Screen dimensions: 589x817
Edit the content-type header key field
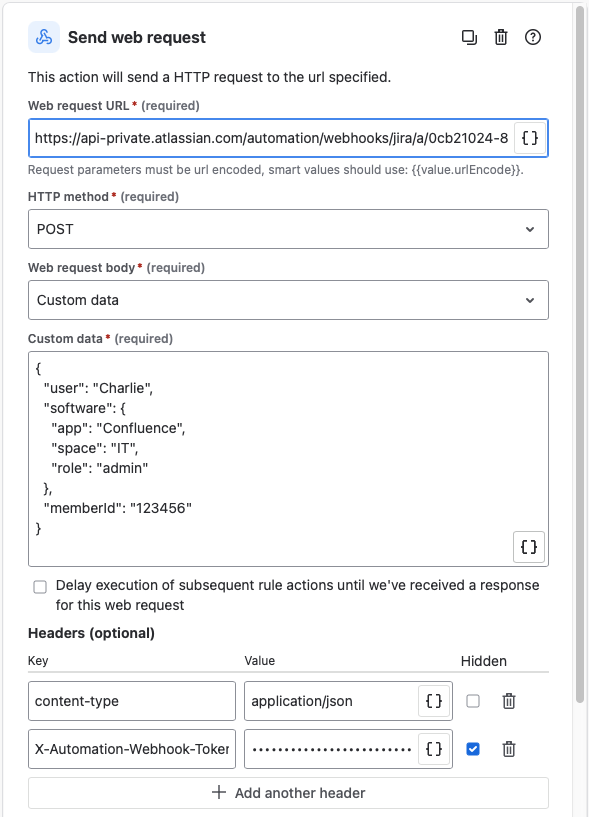(132, 701)
